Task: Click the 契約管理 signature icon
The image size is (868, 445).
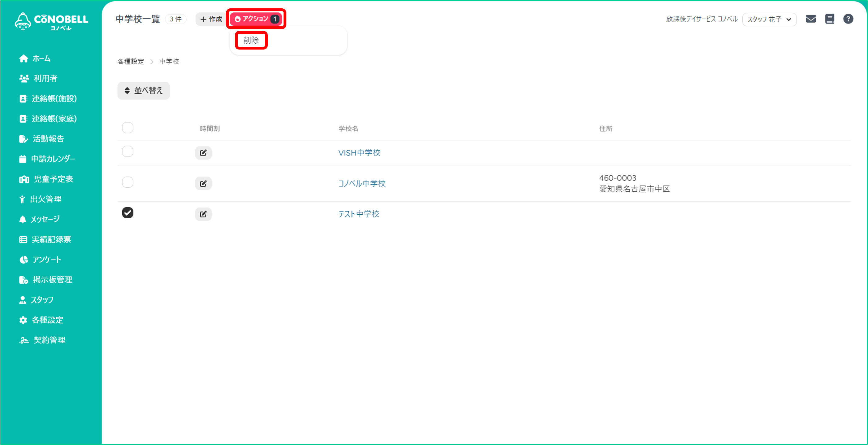Action: tap(24, 341)
